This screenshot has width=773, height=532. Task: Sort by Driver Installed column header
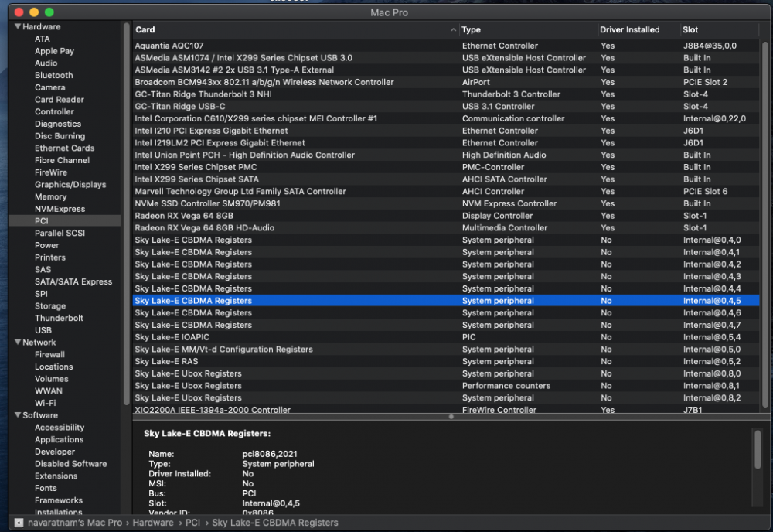pos(638,29)
